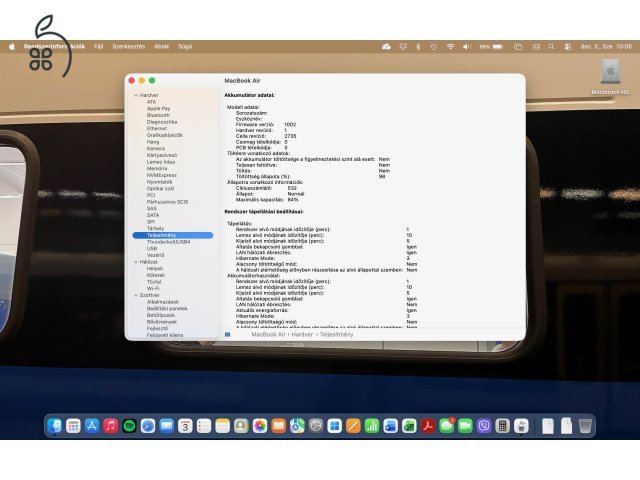This screenshot has width=640, height=480.
Task: Click the battery status in menu bar
Action: pos(491,47)
